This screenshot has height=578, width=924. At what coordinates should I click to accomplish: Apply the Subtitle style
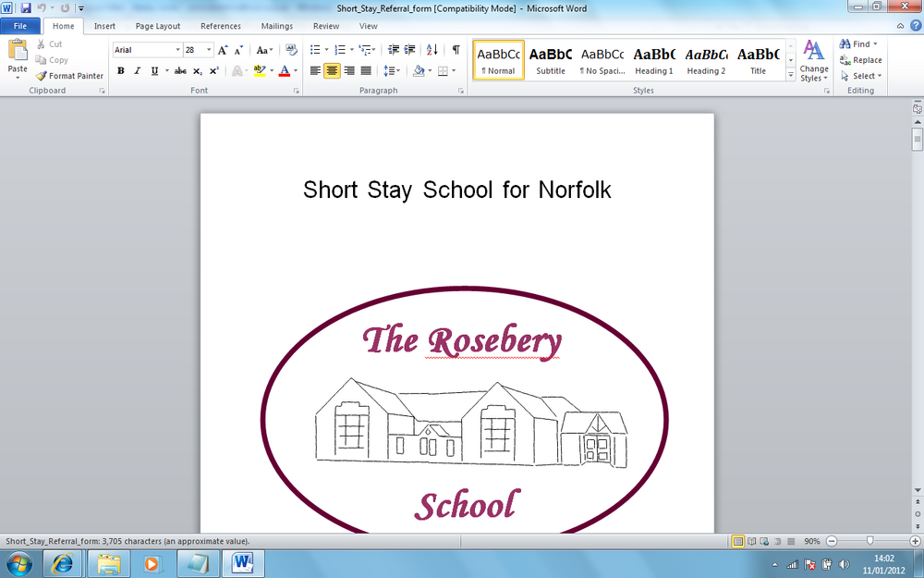551,60
